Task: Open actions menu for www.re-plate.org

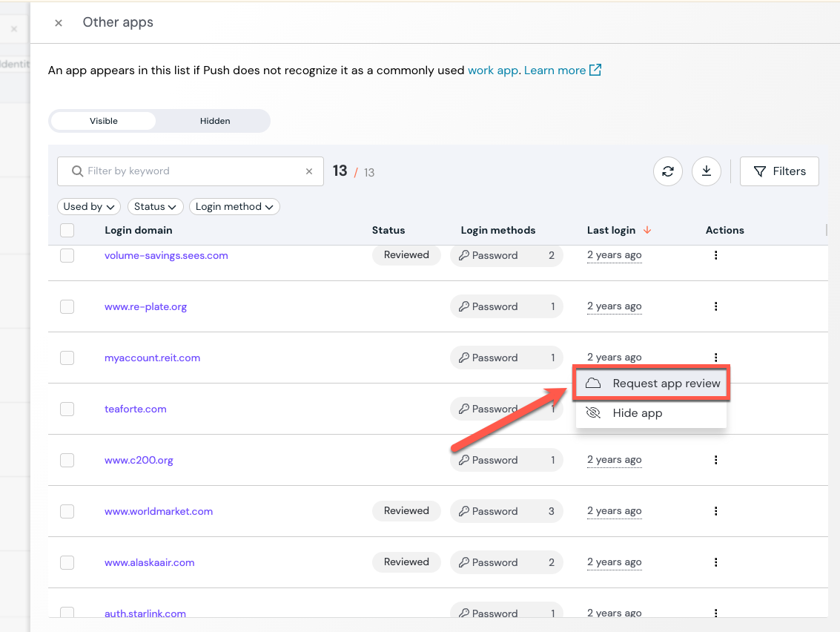Action: [715, 306]
